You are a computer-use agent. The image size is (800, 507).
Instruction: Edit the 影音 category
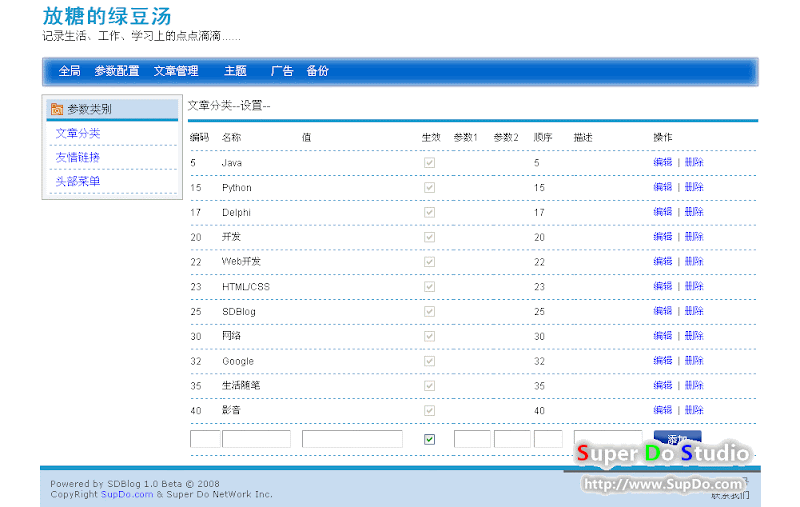coord(663,410)
